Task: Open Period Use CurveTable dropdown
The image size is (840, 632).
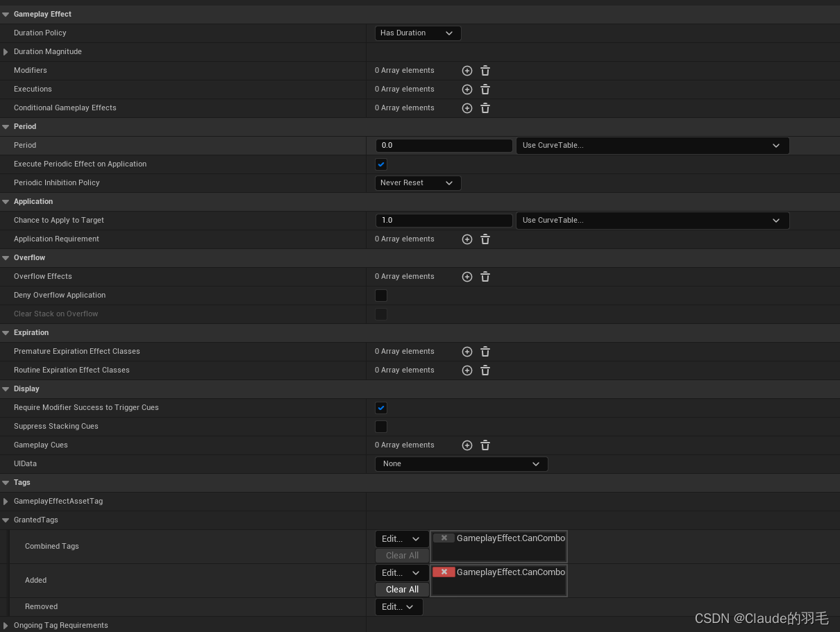Action: 653,146
